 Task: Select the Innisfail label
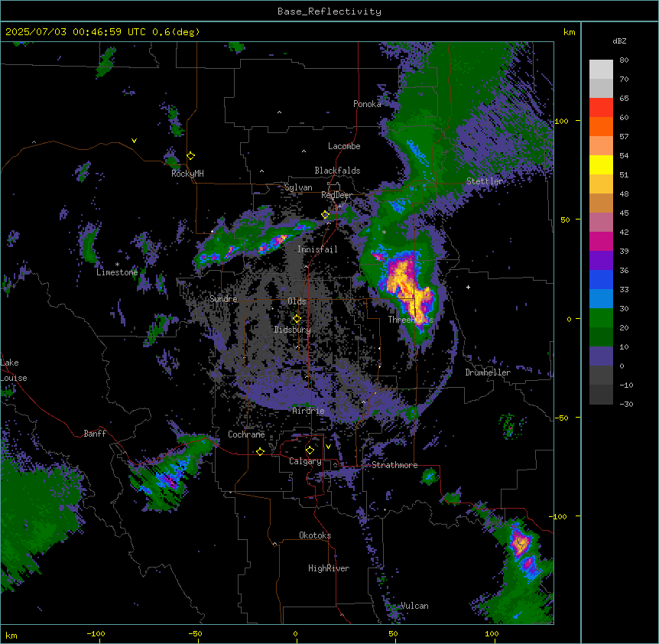(317, 249)
